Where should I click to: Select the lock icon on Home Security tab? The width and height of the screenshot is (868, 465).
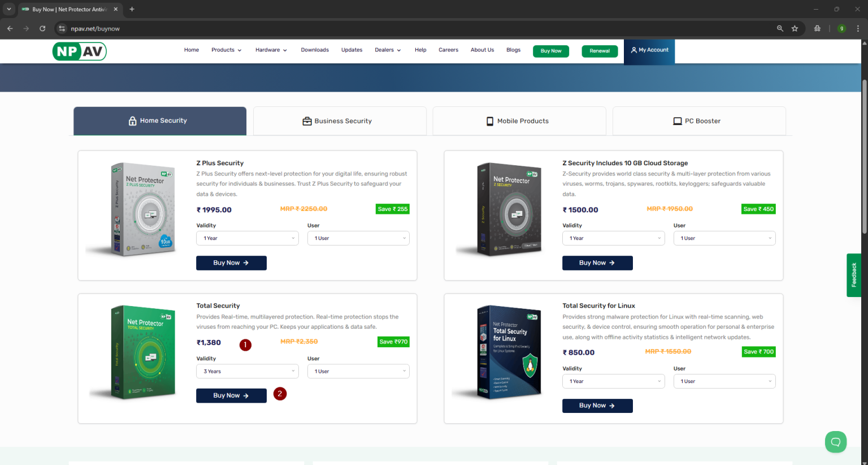click(132, 120)
